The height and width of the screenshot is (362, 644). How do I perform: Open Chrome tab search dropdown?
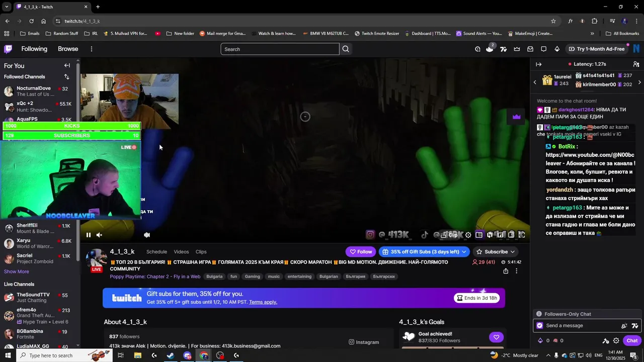7,7
